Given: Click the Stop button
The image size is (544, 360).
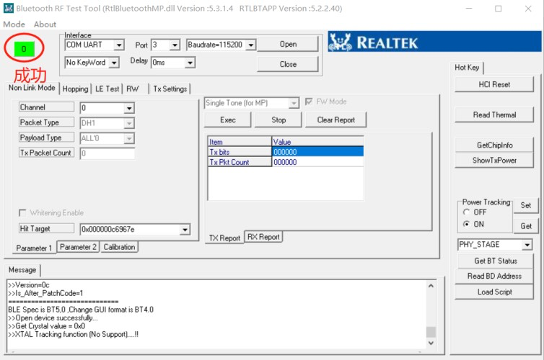Looking at the screenshot, I should click(278, 120).
